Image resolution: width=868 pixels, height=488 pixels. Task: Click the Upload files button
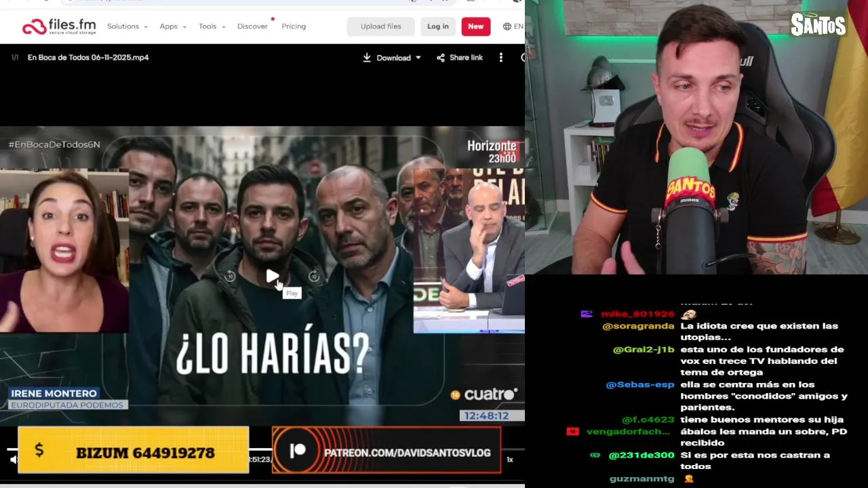tap(380, 26)
